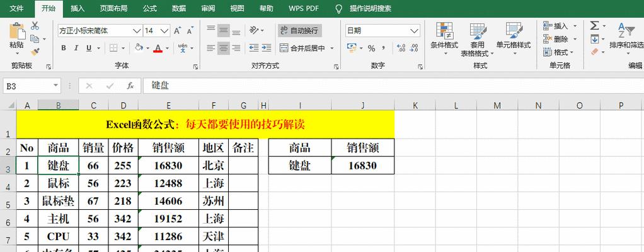Click the Copy icon
The height and width of the screenshot is (252, 644).
coord(35,39)
